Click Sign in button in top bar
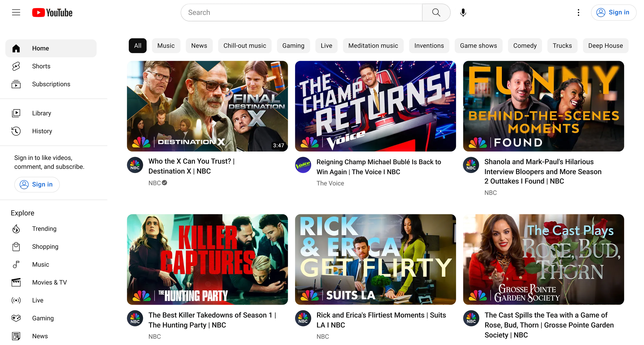The width and height of the screenshot is (644, 345). point(614,12)
